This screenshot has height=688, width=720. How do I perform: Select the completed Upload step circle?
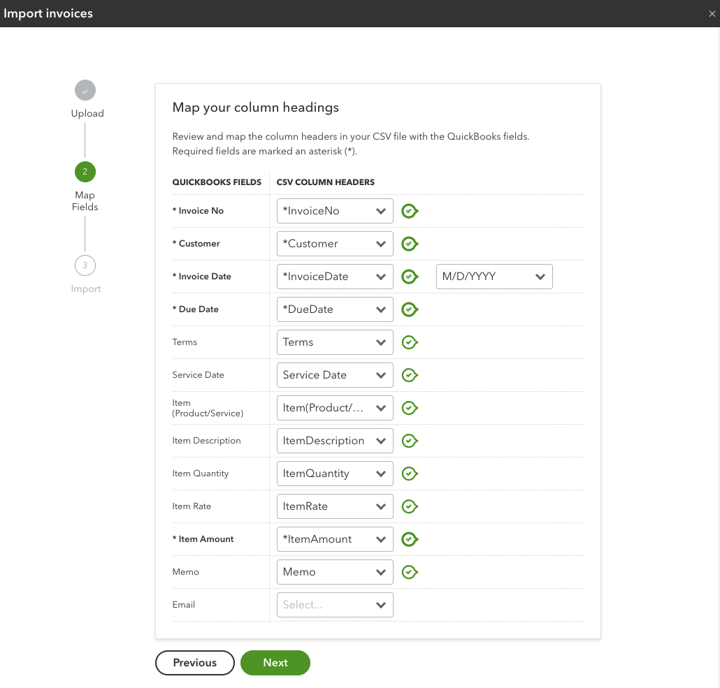[85, 90]
